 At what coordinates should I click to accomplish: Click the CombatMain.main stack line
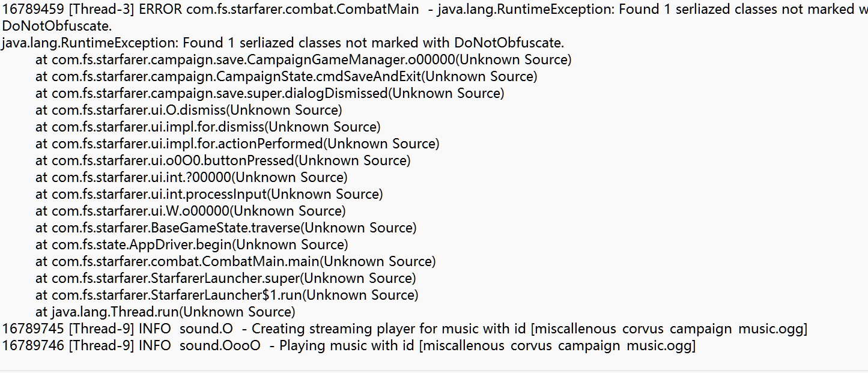[235, 262]
